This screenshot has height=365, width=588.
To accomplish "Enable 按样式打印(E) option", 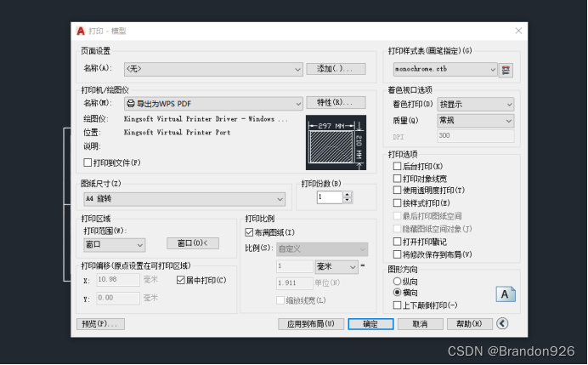I will [397, 203].
